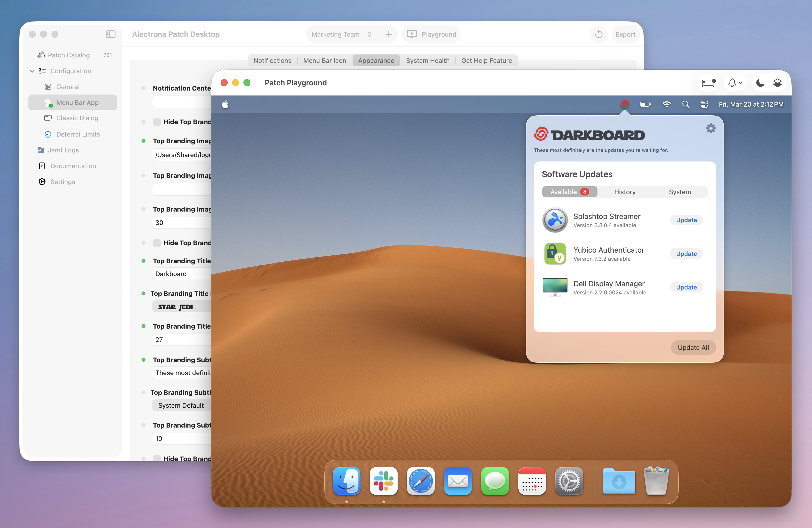Toggle dark mode moon icon in Patch Playground
Viewport: 812px width, 528px height.
pyautogui.click(x=760, y=83)
